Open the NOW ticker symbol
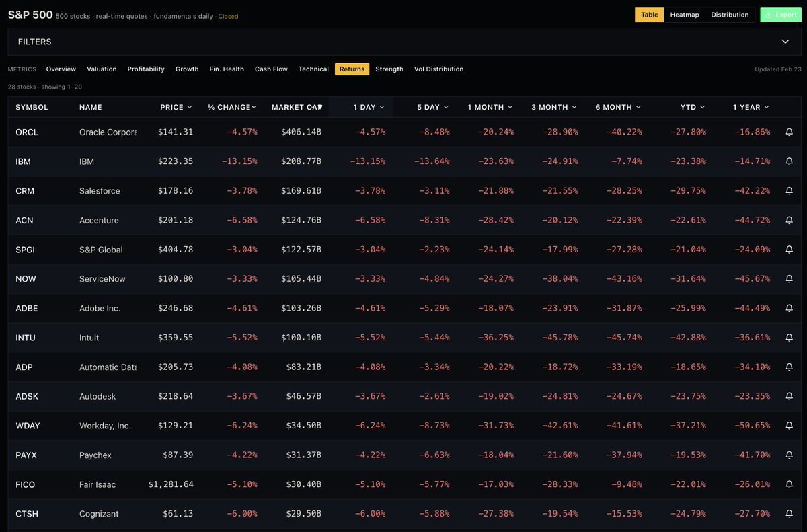 tap(26, 279)
